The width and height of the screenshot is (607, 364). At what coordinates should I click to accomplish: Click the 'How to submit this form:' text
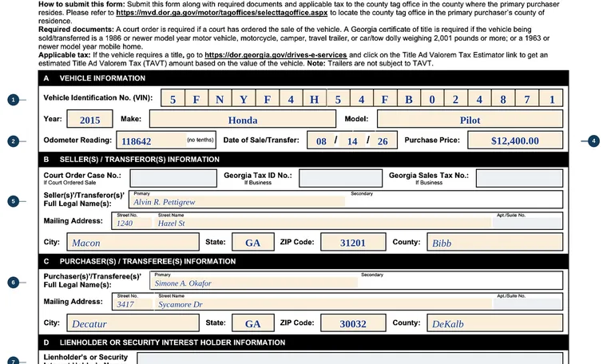81,4
